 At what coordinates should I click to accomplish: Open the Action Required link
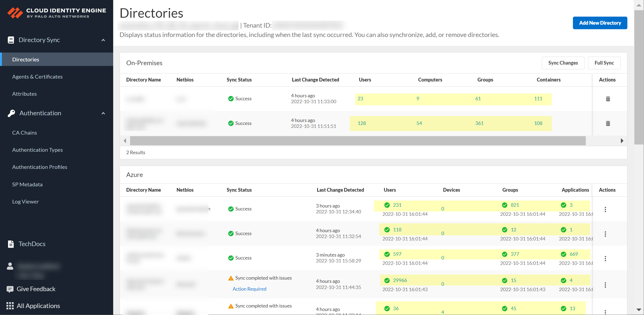[x=249, y=289]
